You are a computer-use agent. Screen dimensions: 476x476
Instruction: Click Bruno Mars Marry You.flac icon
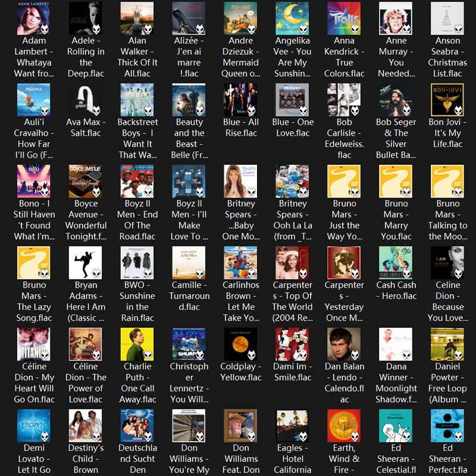coord(396,181)
